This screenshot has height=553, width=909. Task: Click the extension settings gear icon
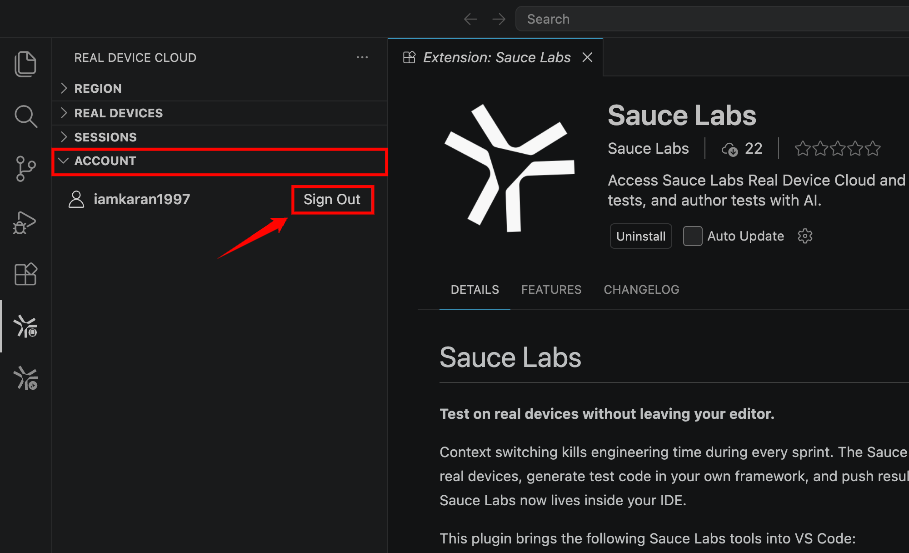coord(805,236)
